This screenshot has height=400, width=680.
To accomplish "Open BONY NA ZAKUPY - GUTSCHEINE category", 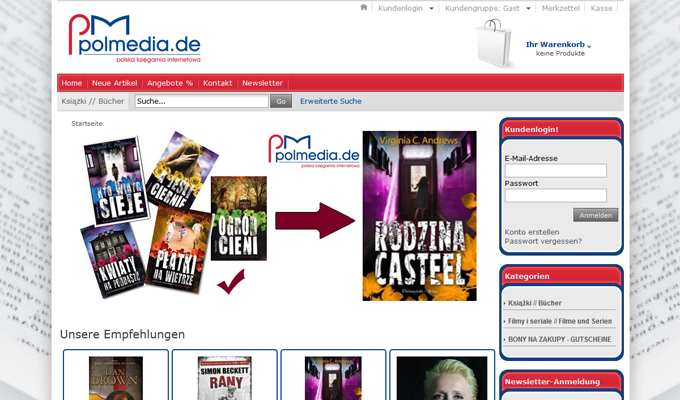I will (x=559, y=339).
